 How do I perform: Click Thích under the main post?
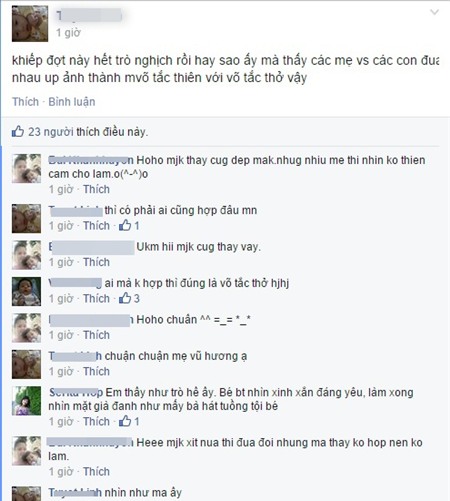tap(25, 102)
